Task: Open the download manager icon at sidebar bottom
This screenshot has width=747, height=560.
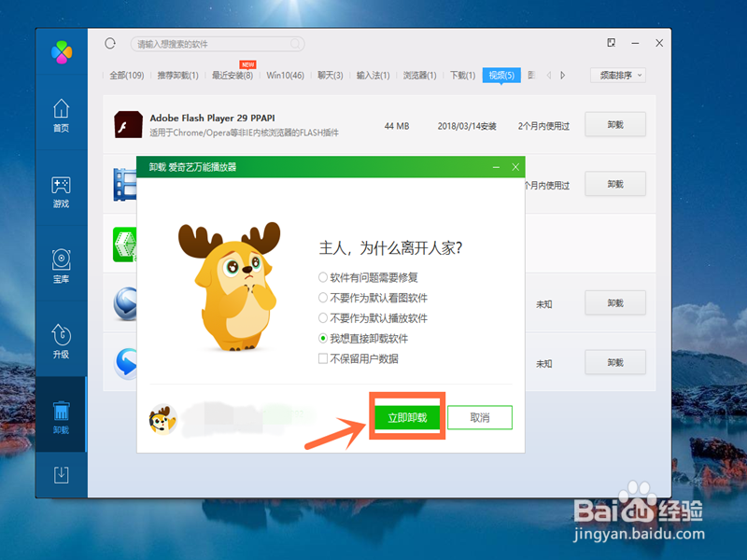Action: (x=61, y=475)
